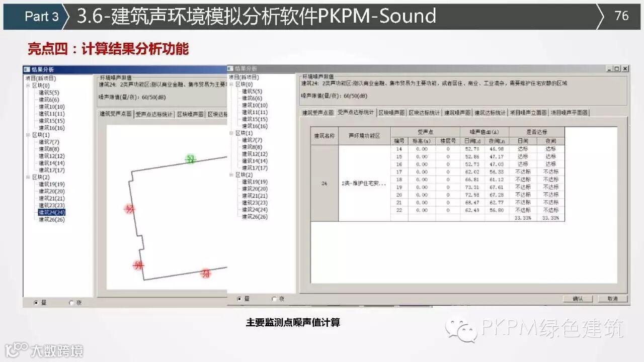Screen dimensions: 644x362
Task: Select 建筑15(15) in the front window tree
Action: tap(255, 120)
